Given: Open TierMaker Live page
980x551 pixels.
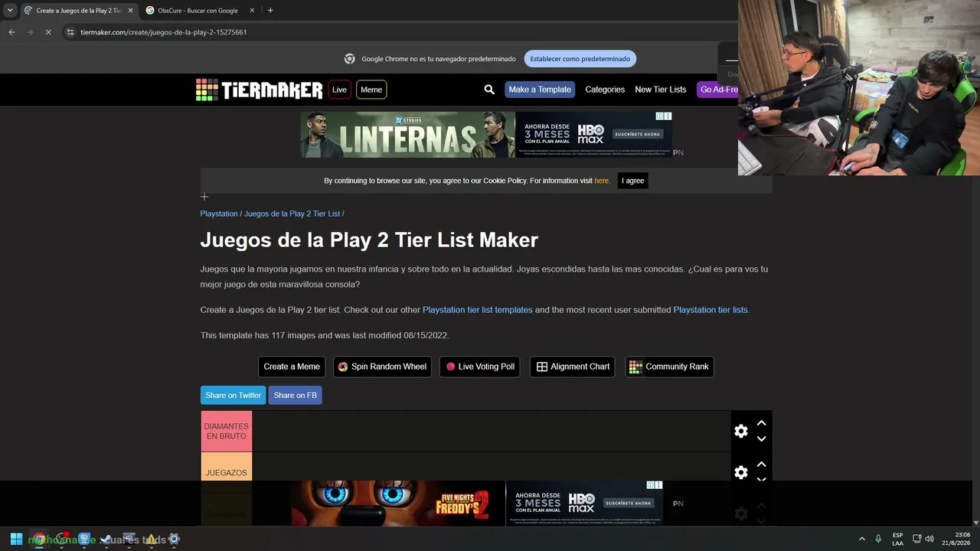Looking at the screenshot, I should 339,90.
